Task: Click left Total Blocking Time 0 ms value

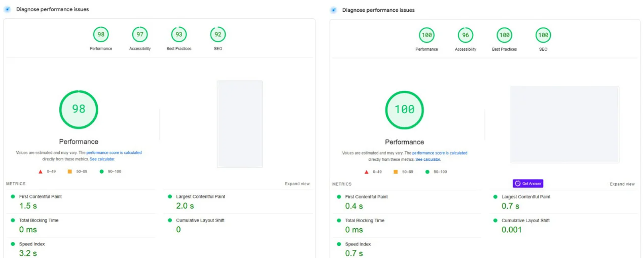Action: (28, 230)
